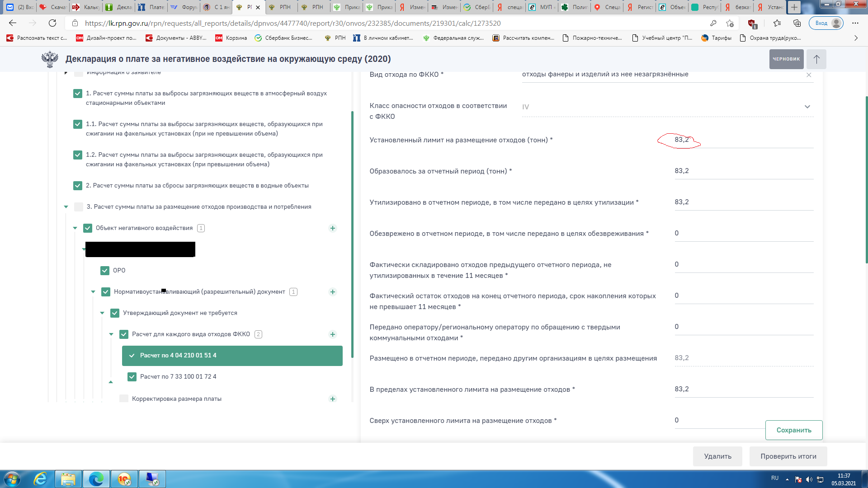Toggle Расчет по 7 33 100 01 72 4 checkbox
The width and height of the screenshot is (868, 488).
pyautogui.click(x=132, y=377)
